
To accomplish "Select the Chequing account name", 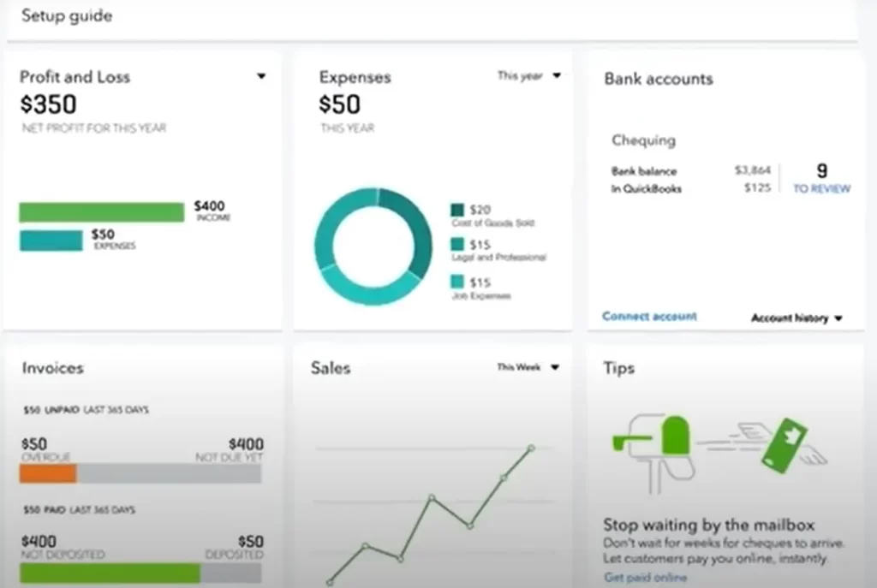I will point(643,140).
